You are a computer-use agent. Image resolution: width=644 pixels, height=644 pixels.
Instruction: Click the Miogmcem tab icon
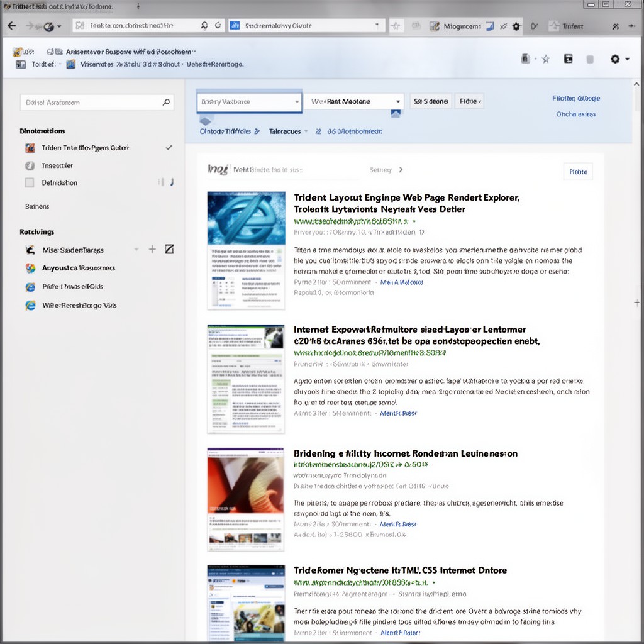tap(434, 26)
